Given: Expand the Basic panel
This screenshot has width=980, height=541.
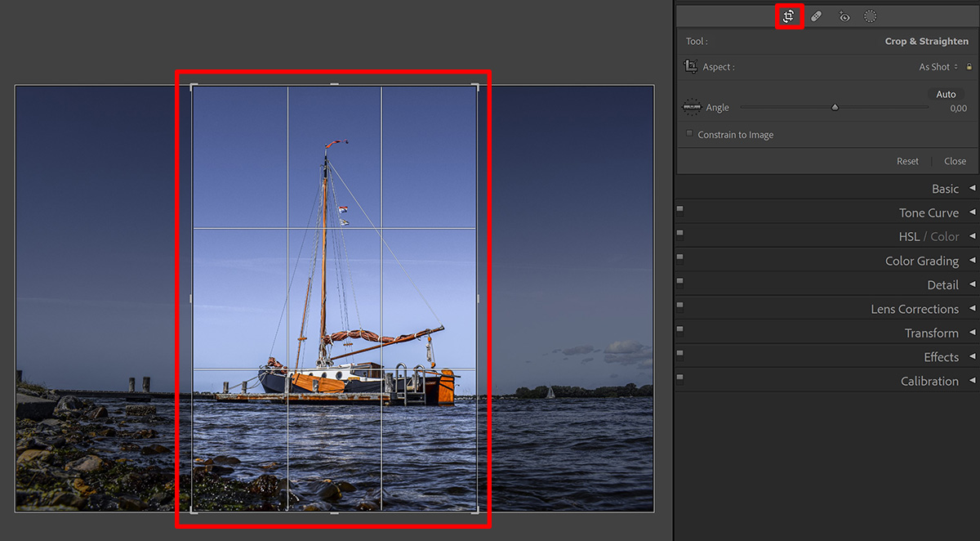Looking at the screenshot, I should pyautogui.click(x=945, y=188).
